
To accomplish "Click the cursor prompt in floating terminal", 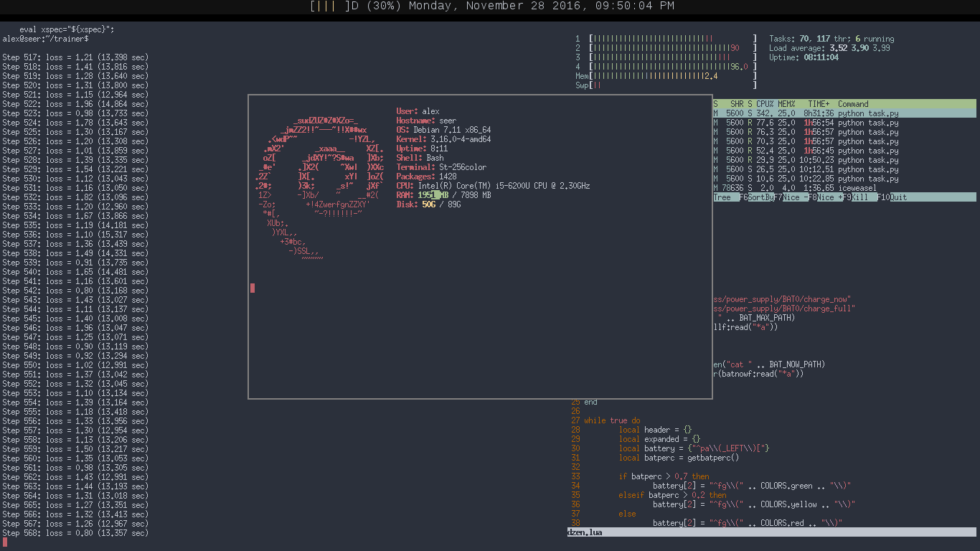I will [253, 288].
